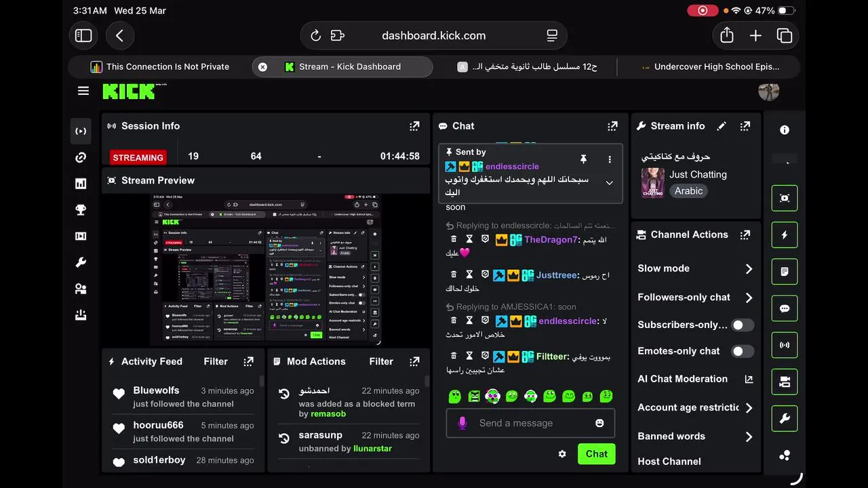Toggle Emotes-only chat switch
868x488 pixels.
coord(743,351)
